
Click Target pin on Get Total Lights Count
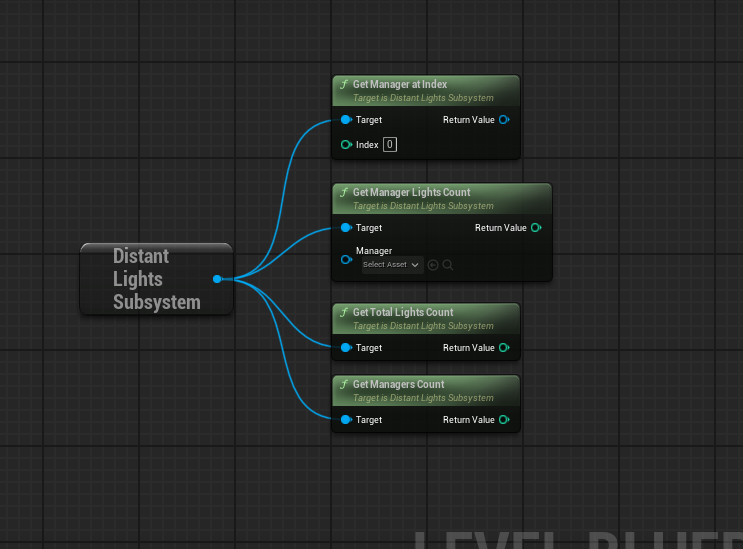coord(346,348)
